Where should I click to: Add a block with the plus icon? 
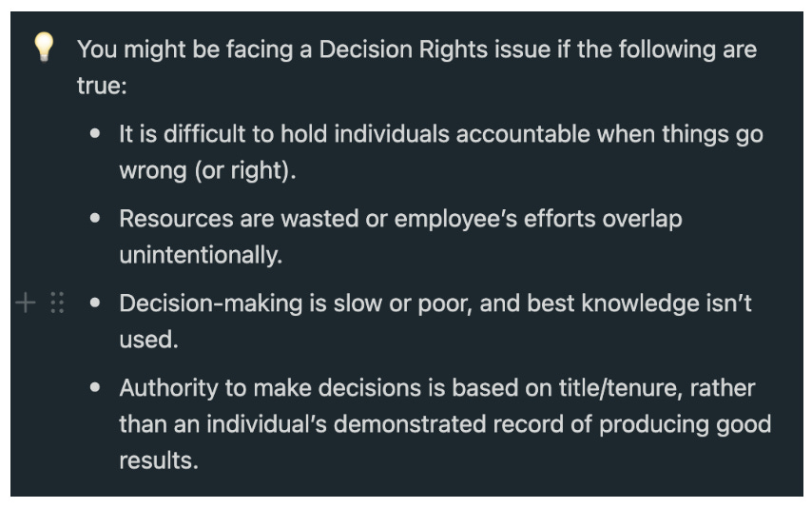(x=26, y=303)
